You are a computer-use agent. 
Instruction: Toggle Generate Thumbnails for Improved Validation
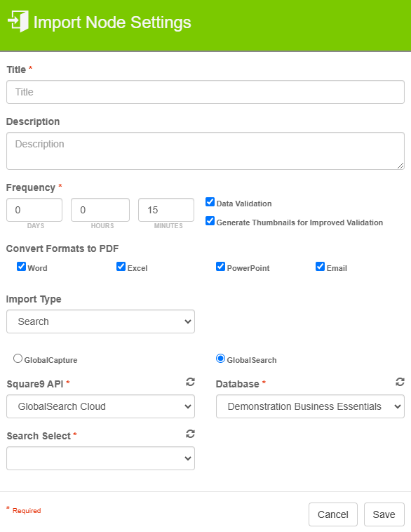pyautogui.click(x=210, y=221)
